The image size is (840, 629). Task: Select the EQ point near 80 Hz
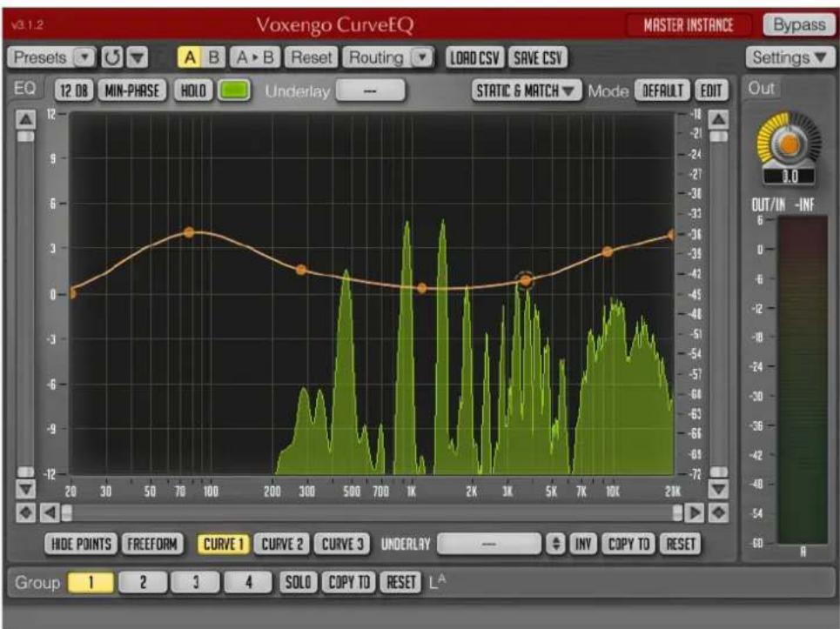coord(189,232)
